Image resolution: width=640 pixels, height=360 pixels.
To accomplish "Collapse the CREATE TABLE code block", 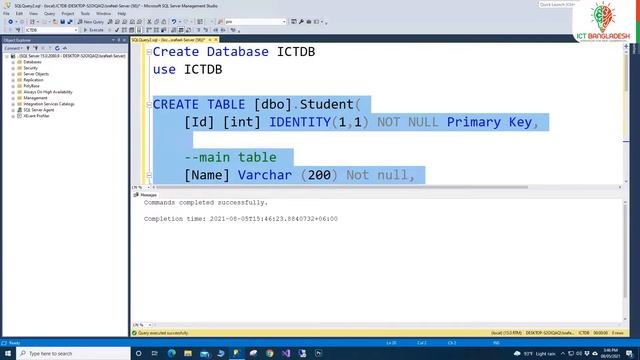I will click(x=149, y=104).
